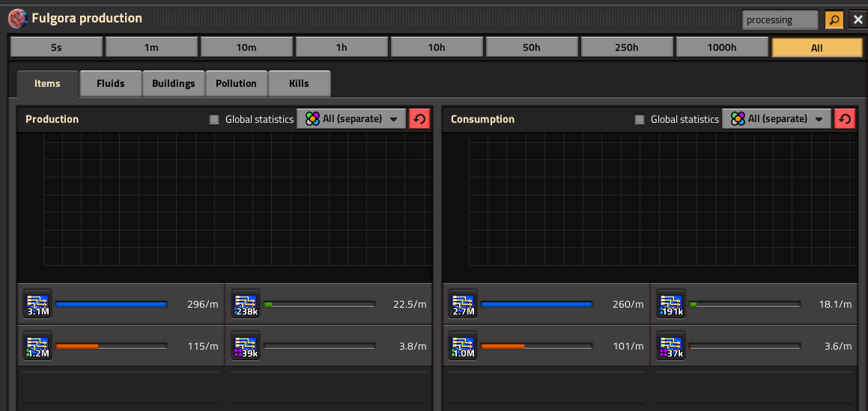Select the 1h time range button
The width and height of the screenshot is (868, 411).
coord(342,48)
